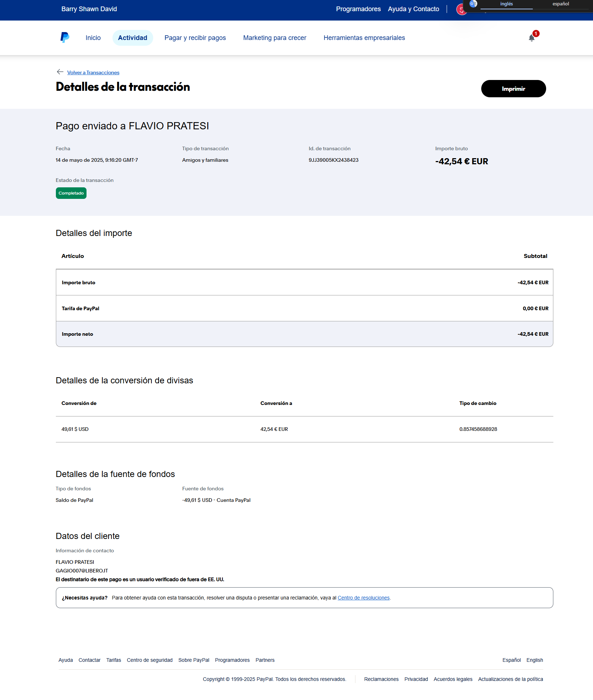Click the back arrow beside Volver a Transacciones

click(60, 72)
